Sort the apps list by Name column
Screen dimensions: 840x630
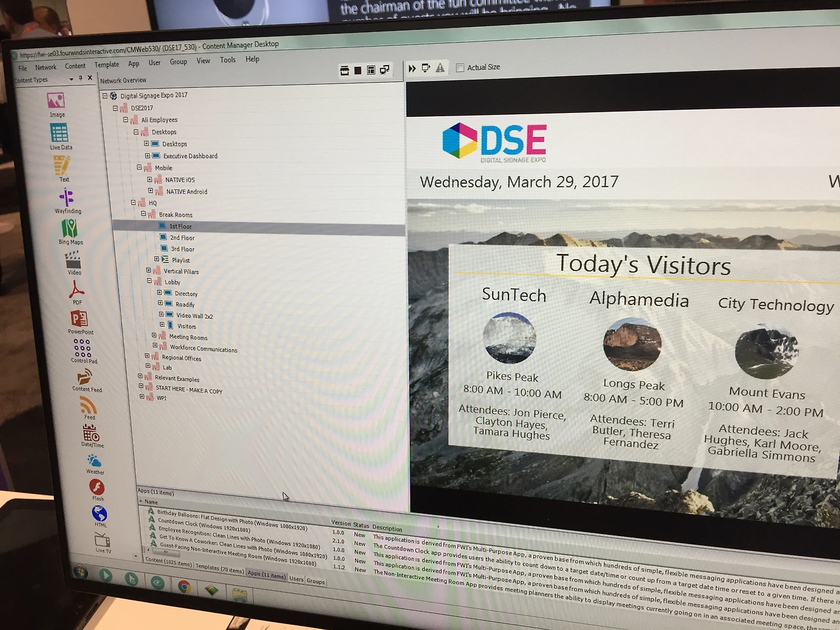152,502
